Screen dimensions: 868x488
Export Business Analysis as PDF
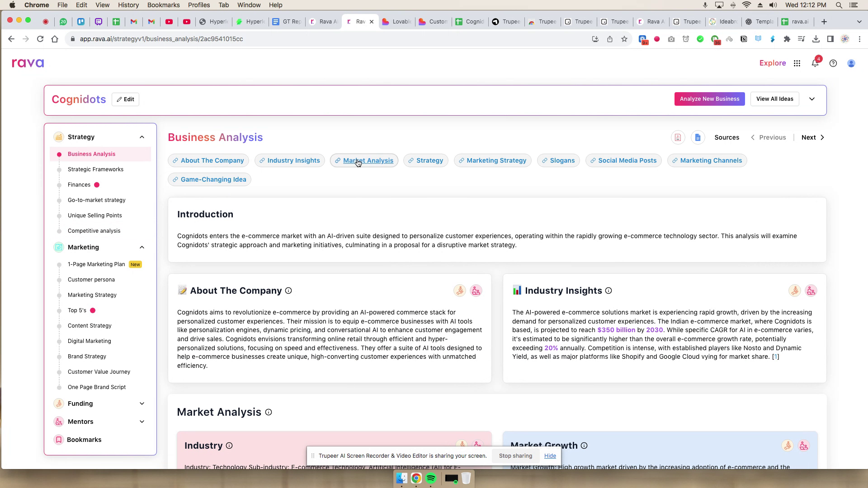(678, 137)
